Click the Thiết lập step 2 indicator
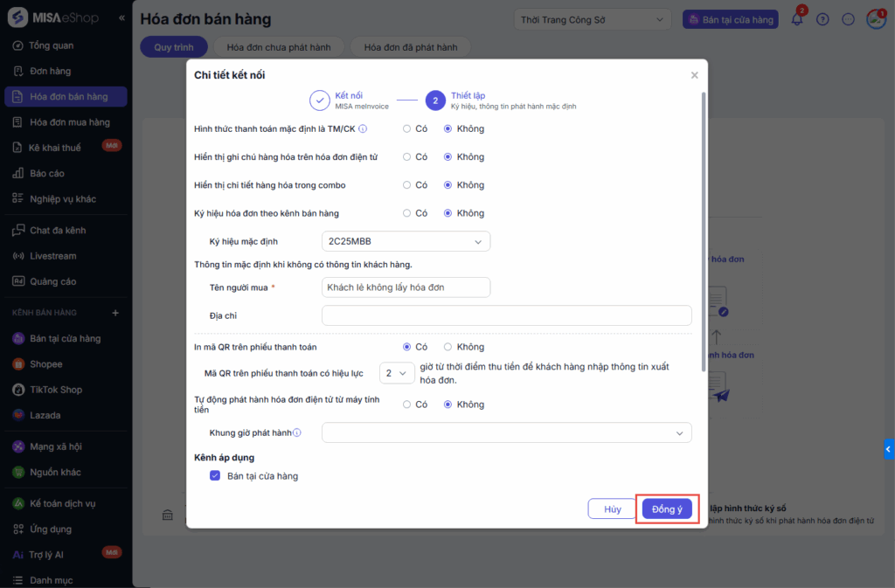The height and width of the screenshot is (588, 895). (435, 100)
